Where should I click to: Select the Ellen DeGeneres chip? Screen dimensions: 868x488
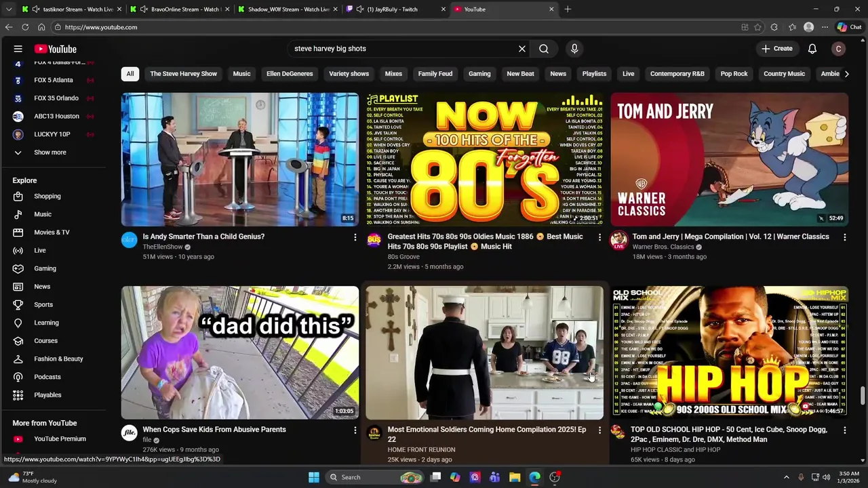tap(290, 74)
